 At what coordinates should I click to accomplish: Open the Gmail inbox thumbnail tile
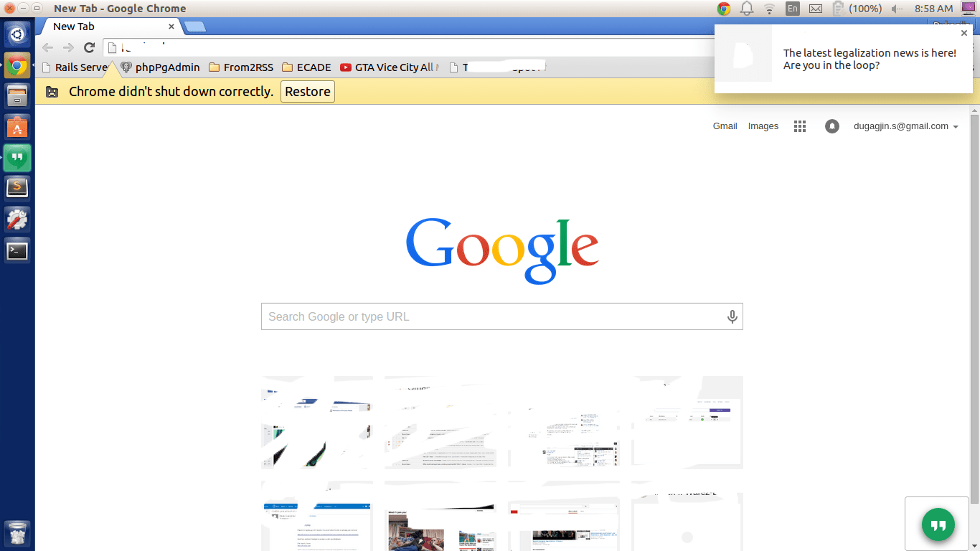pyautogui.click(x=440, y=421)
